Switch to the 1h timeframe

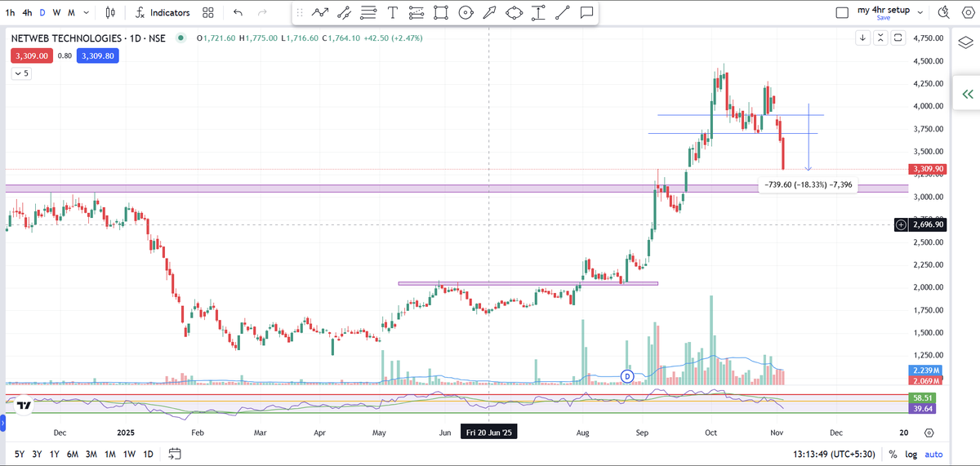pyautogui.click(x=10, y=13)
